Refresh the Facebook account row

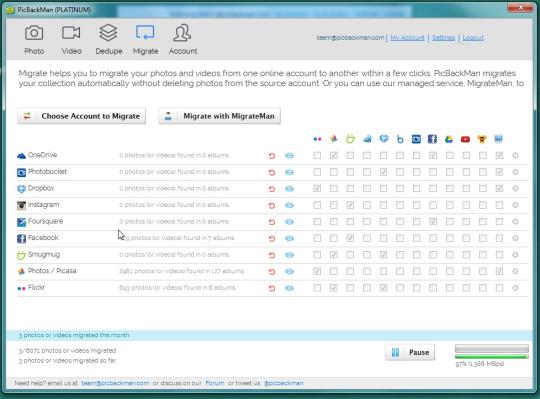(272, 238)
